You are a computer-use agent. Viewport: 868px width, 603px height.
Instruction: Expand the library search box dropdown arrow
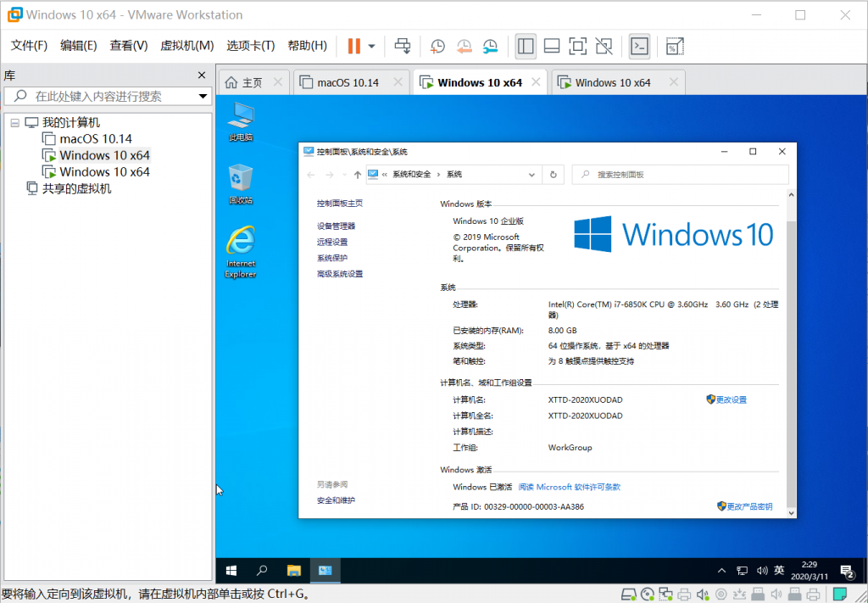click(x=203, y=97)
